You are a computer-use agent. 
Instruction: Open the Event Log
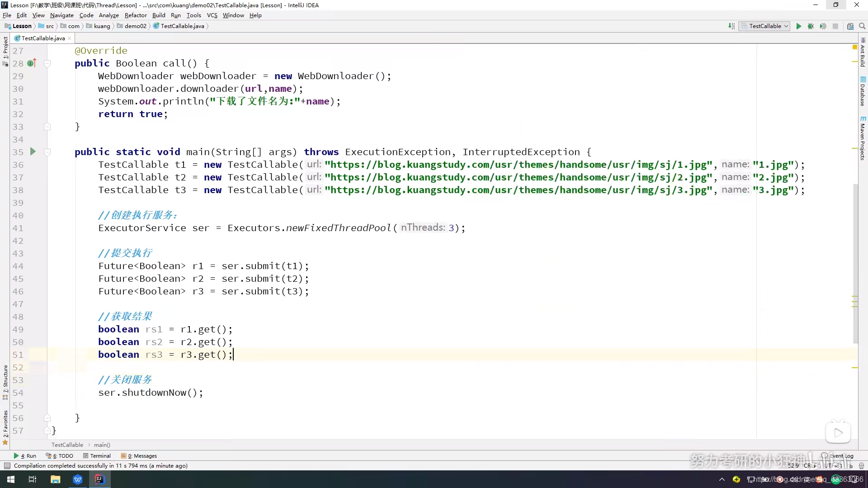click(x=837, y=456)
